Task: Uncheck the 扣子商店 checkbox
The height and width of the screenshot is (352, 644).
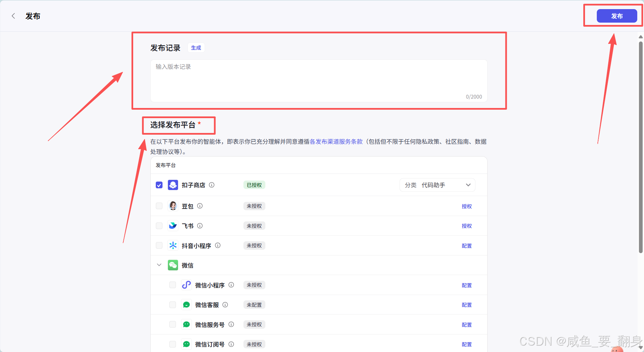Action: 159,185
